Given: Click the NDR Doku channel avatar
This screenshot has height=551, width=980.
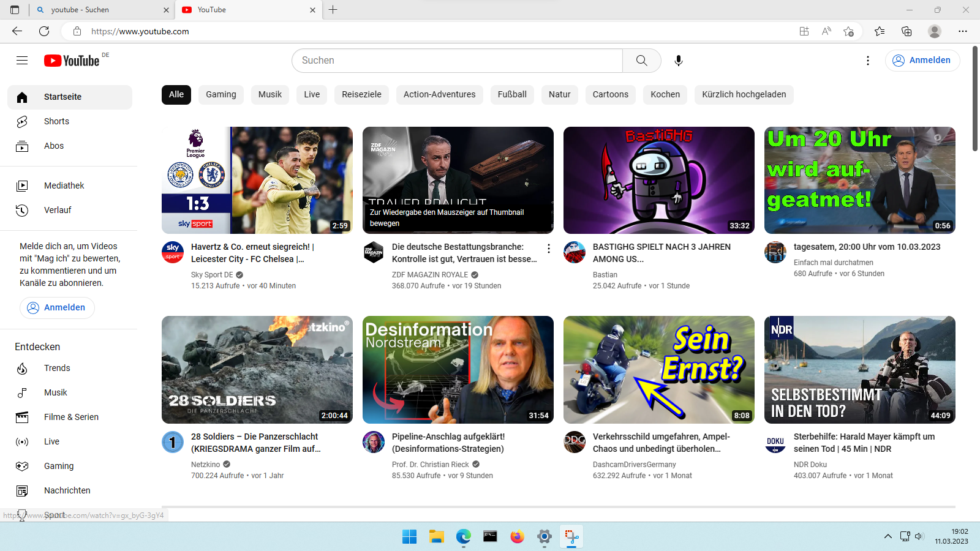Looking at the screenshot, I should point(775,441).
